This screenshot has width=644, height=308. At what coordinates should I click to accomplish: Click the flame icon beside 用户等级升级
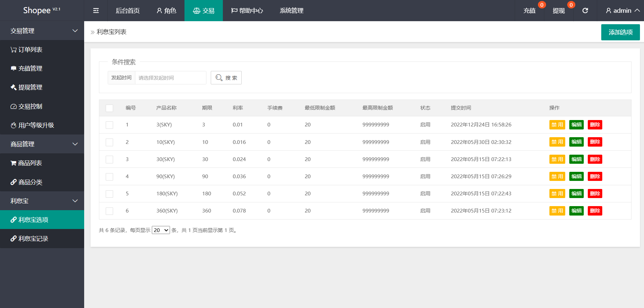13,125
